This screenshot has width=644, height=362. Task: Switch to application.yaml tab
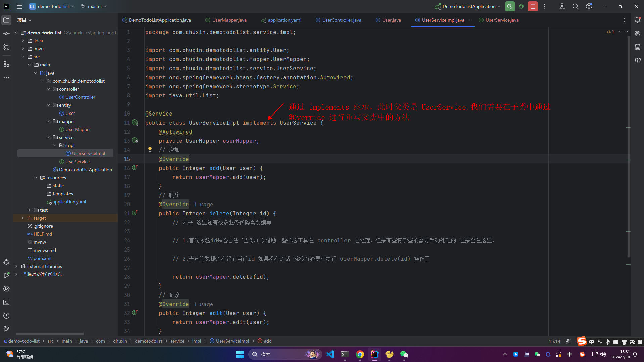[x=281, y=20]
